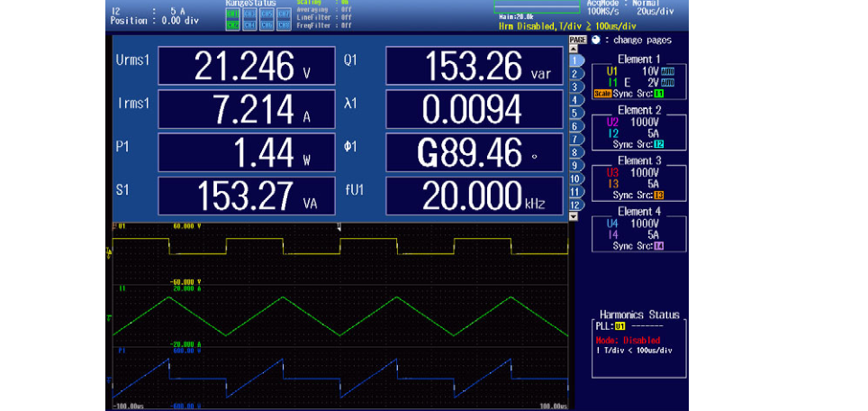Select the Φ1 value G89.46 degrees
868x411 pixels.
coord(475,152)
